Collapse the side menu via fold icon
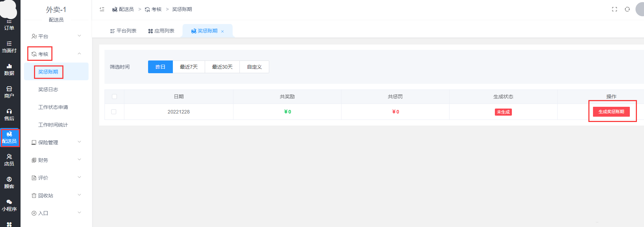The width and height of the screenshot is (644, 227). [102, 9]
